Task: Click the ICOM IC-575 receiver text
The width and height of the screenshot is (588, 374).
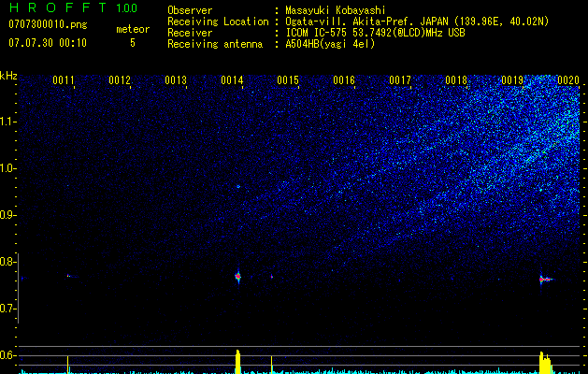Action: coord(375,33)
